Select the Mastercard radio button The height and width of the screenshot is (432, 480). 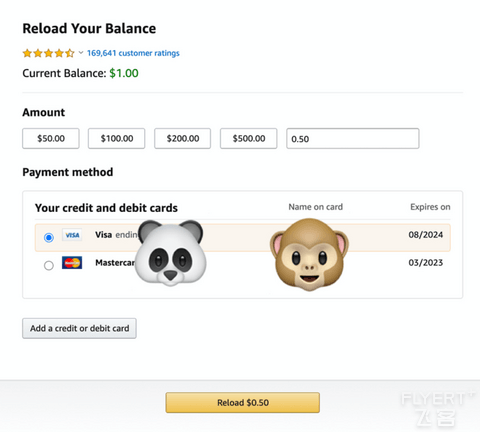49,265
